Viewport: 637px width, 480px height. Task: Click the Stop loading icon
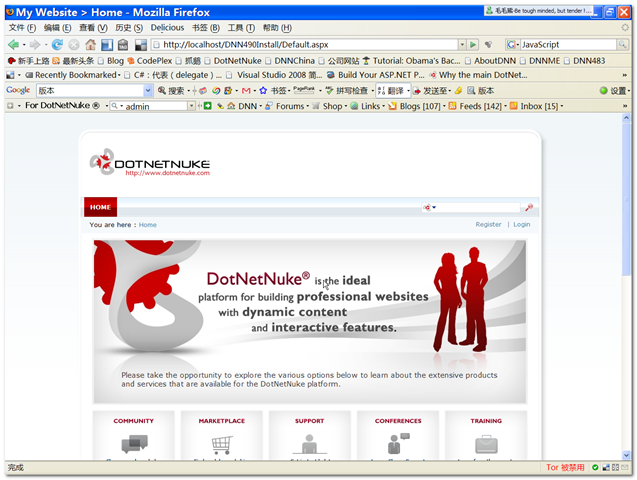coord(74,45)
